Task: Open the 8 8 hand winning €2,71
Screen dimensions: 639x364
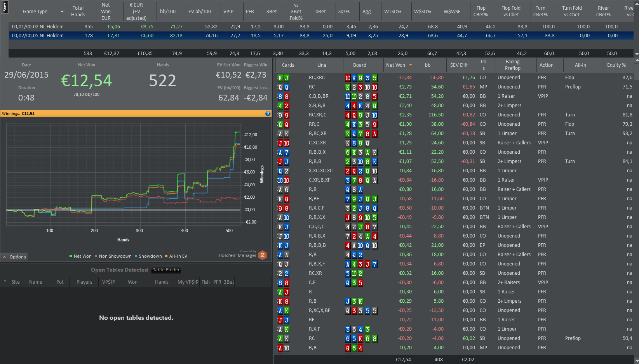Action: click(454, 96)
